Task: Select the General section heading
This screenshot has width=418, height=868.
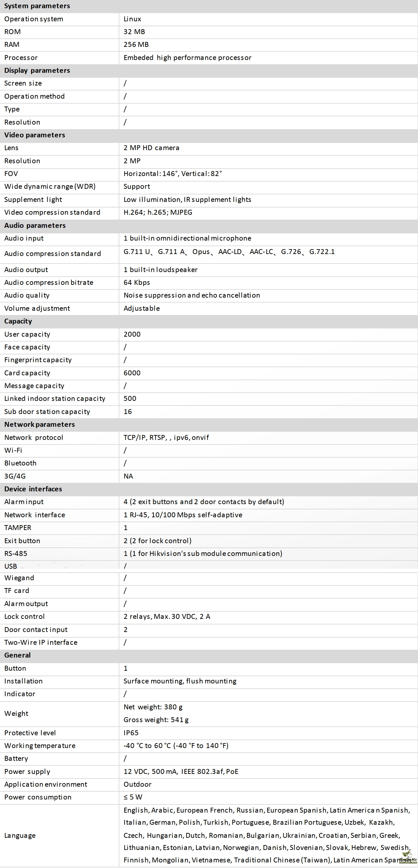Action: (17, 655)
